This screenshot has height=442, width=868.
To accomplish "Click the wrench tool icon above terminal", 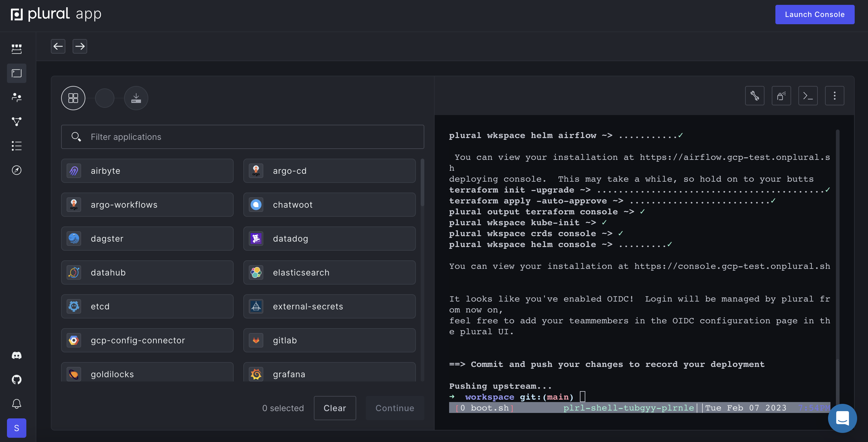I will 755,96.
